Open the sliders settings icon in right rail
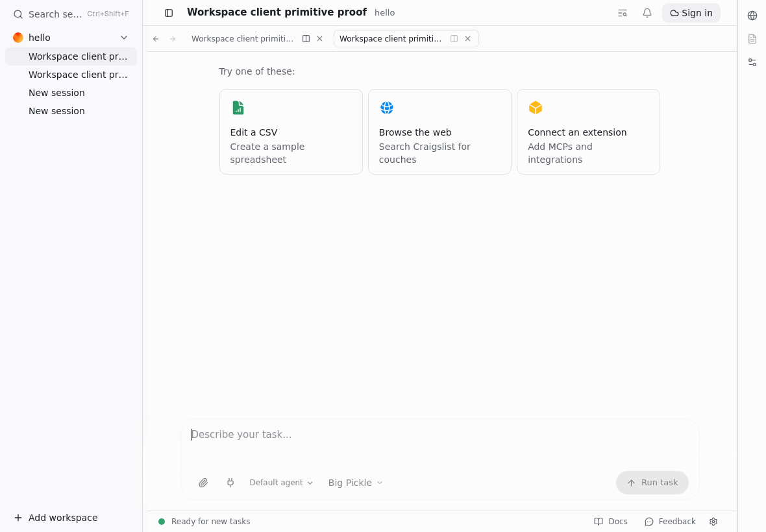Viewport: 766px width, 532px height. coord(752,62)
